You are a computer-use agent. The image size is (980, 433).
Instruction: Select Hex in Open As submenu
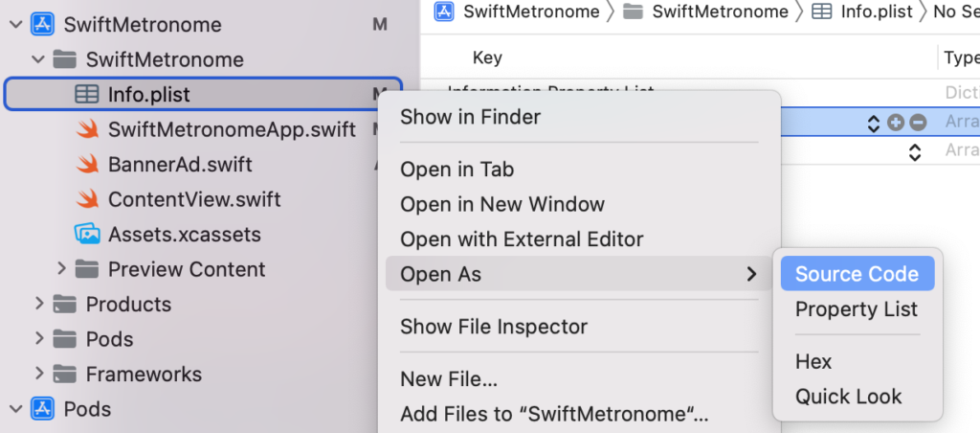(x=813, y=362)
